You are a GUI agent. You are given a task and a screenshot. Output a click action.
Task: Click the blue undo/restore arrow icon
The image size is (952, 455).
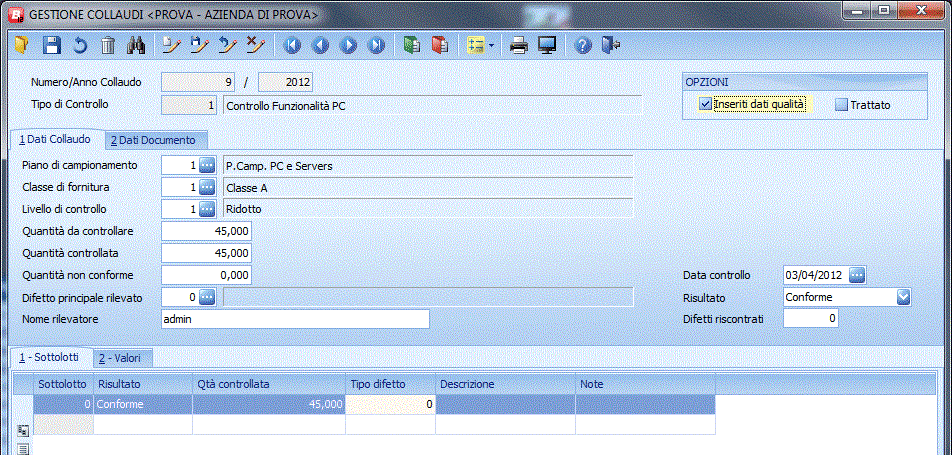[80, 46]
